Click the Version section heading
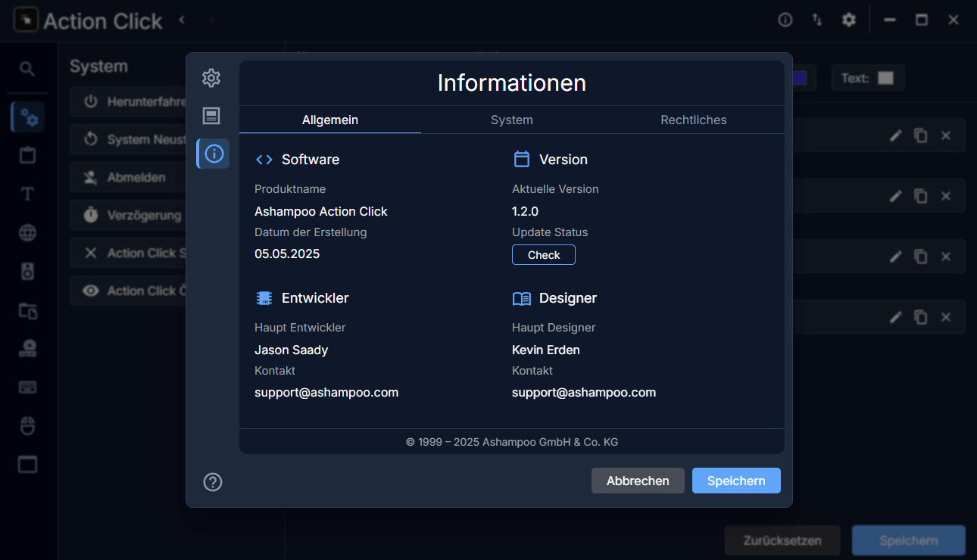977x560 pixels. tap(563, 160)
